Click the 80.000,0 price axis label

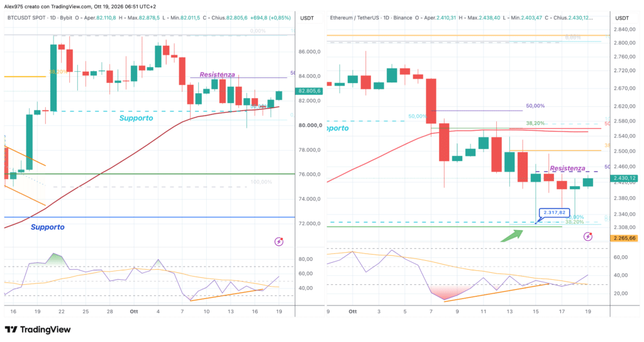[309, 125]
